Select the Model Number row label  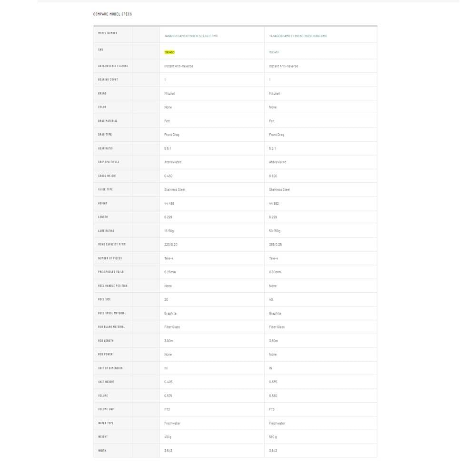tap(108, 33)
